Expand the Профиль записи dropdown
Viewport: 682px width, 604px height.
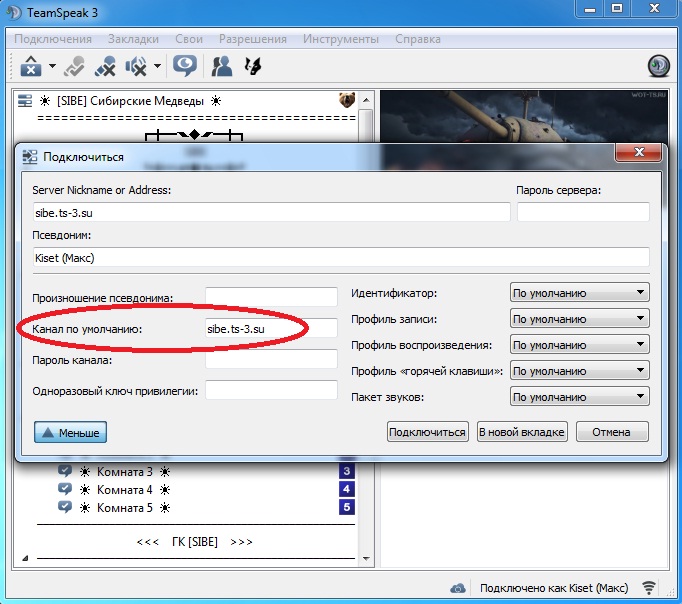coord(579,319)
